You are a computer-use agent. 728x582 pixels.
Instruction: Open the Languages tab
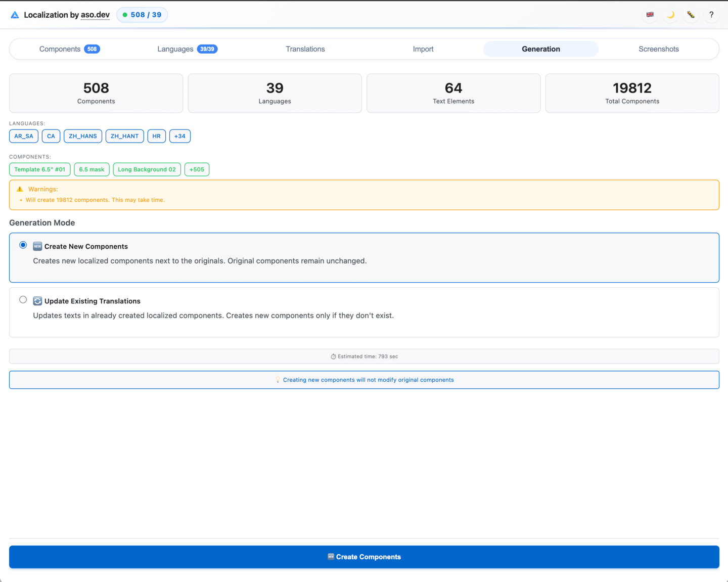(x=187, y=49)
